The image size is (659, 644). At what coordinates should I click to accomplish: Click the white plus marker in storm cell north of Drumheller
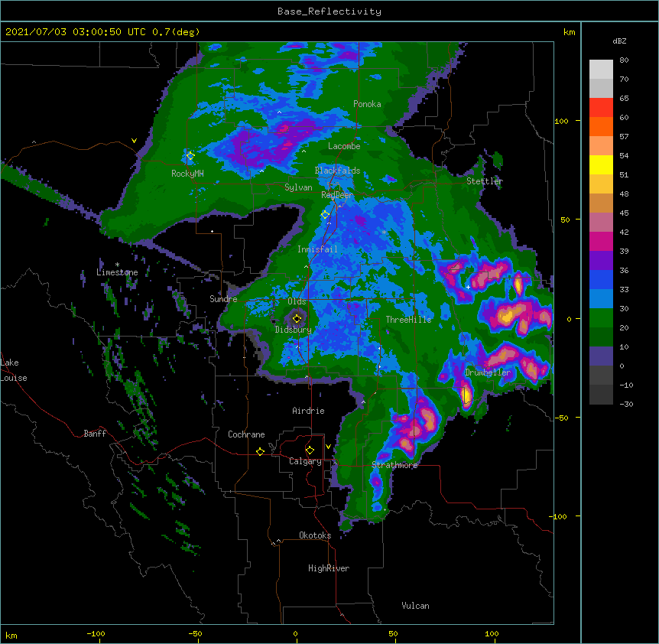tap(468, 287)
